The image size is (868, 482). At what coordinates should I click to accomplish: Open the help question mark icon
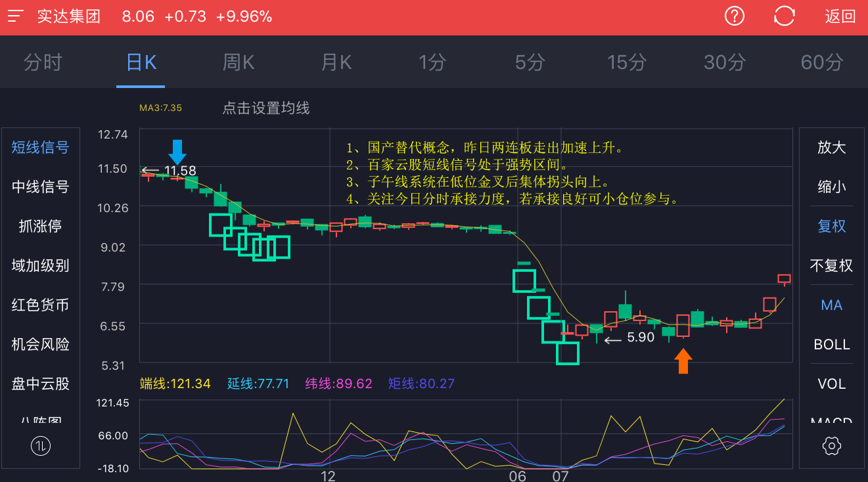(x=734, y=16)
